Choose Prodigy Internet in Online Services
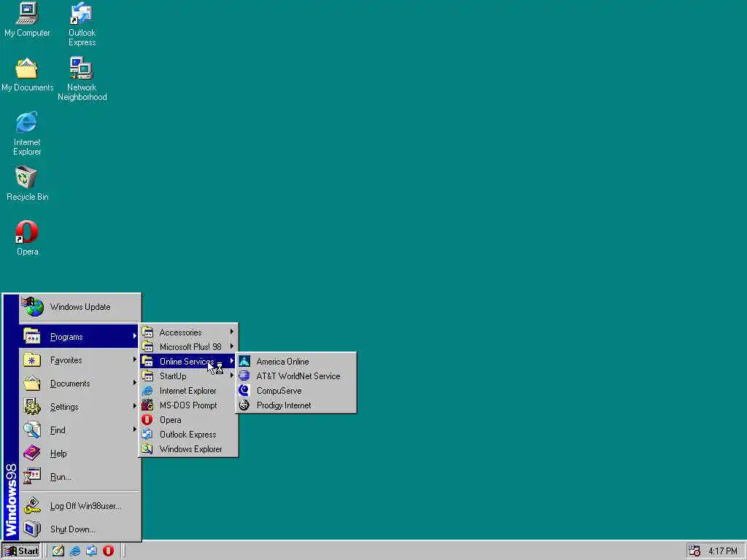Image resolution: width=747 pixels, height=560 pixels. (x=296, y=405)
